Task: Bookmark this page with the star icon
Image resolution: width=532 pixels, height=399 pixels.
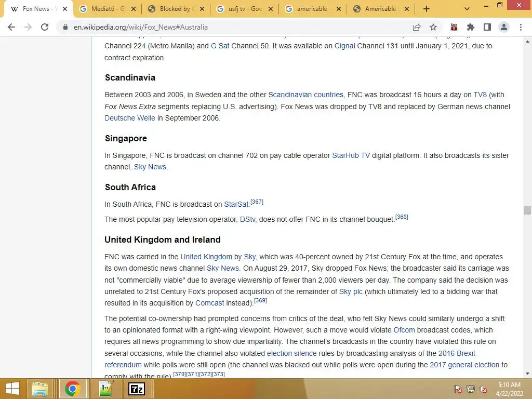Action: tap(433, 27)
